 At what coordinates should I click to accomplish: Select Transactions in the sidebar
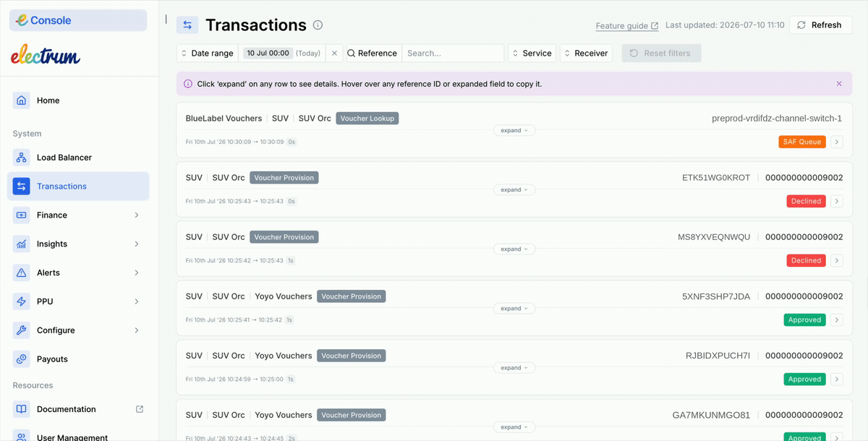[78, 187]
